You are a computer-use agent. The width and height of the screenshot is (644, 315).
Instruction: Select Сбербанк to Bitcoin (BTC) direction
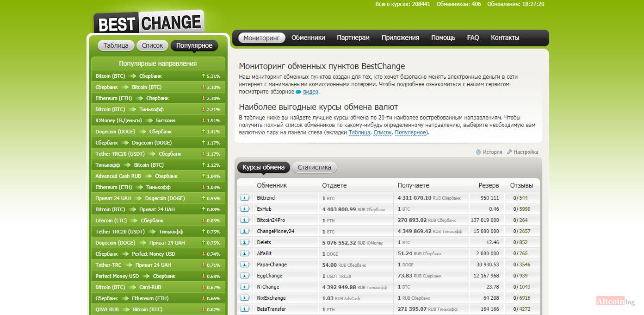[x=158, y=87]
